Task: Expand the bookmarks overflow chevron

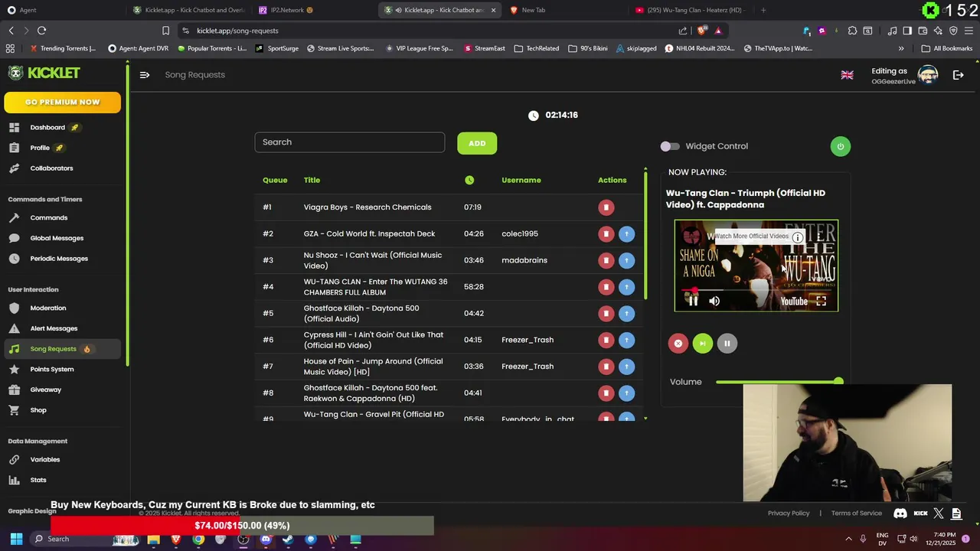Action: 901,48
